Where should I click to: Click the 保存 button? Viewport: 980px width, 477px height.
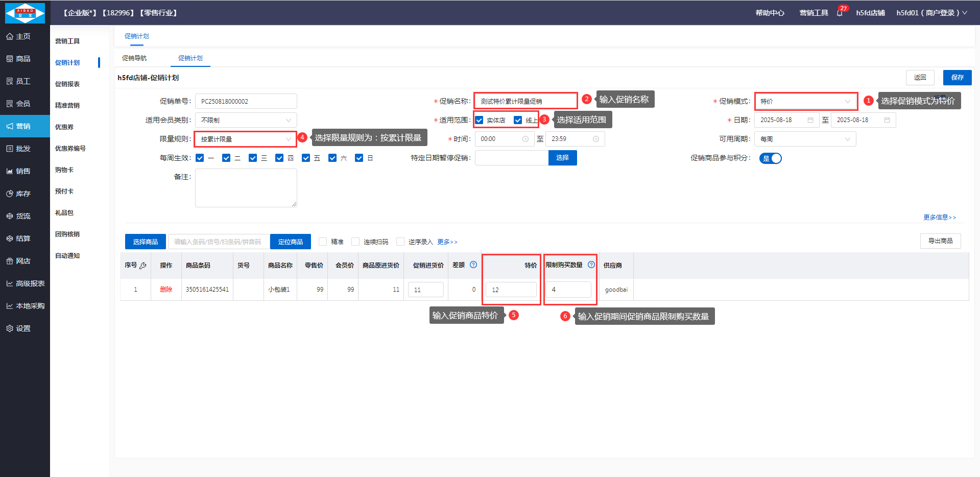[957, 78]
